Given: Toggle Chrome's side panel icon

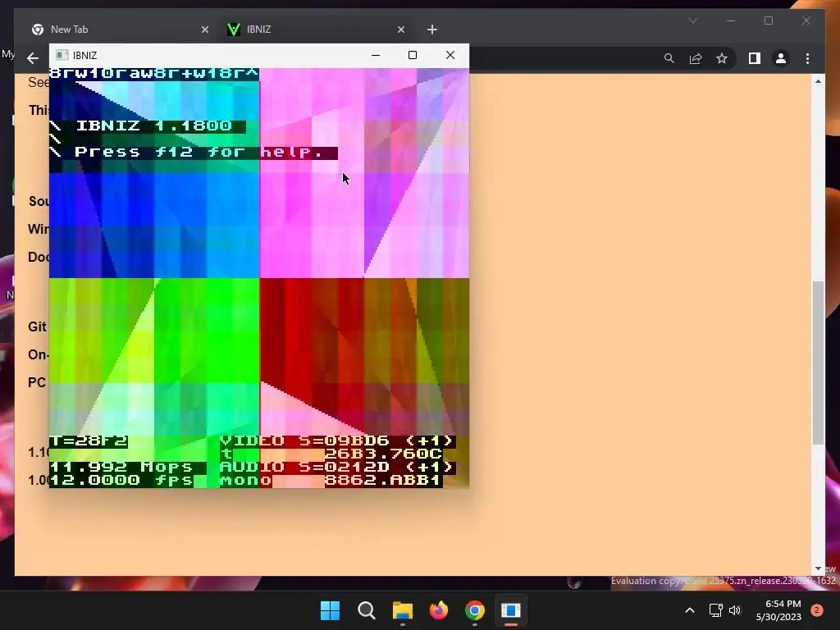Looking at the screenshot, I should 755,58.
